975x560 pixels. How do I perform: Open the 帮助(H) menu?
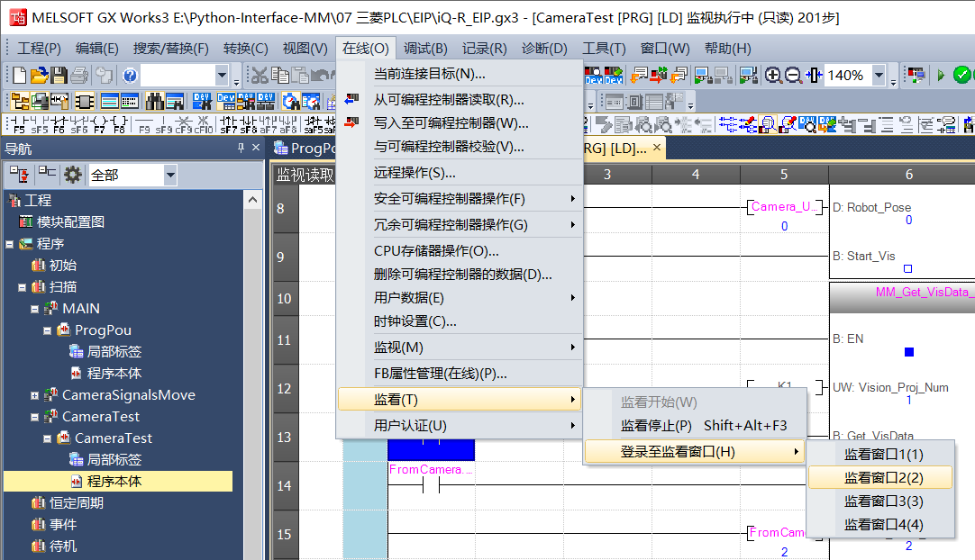tap(727, 49)
